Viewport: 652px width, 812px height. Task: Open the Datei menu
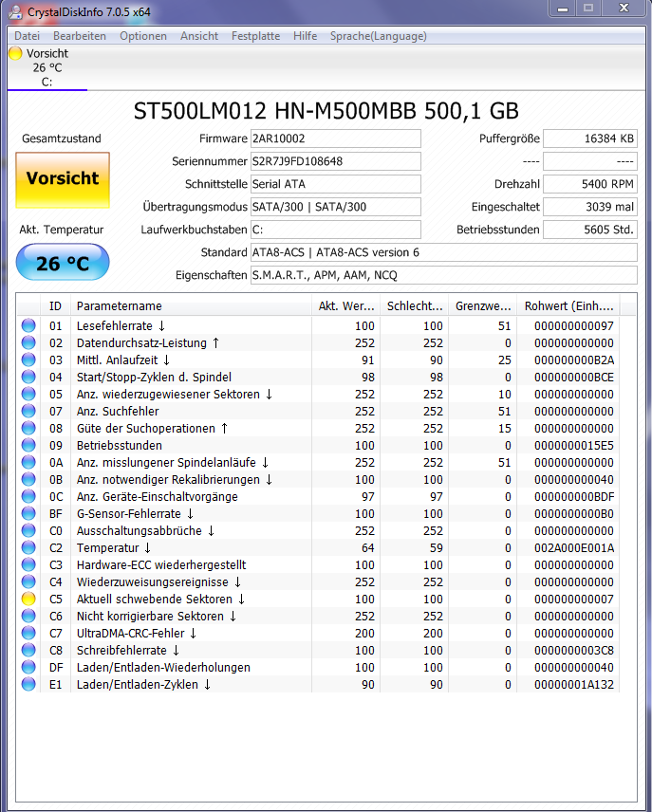tap(27, 36)
